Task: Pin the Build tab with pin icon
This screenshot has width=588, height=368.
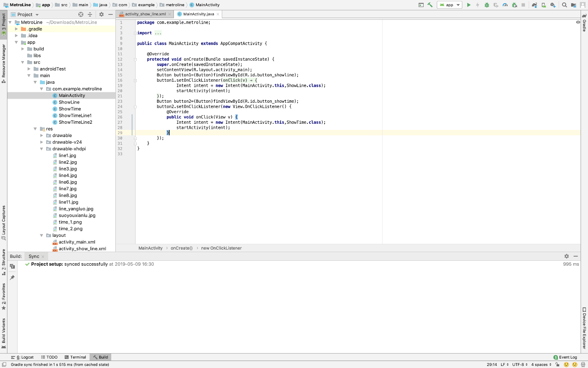Action: pos(12,278)
